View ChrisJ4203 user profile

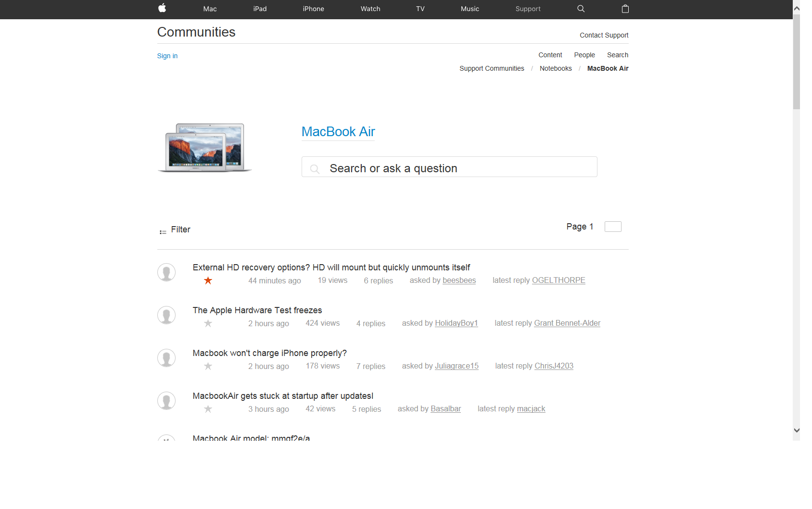point(554,366)
